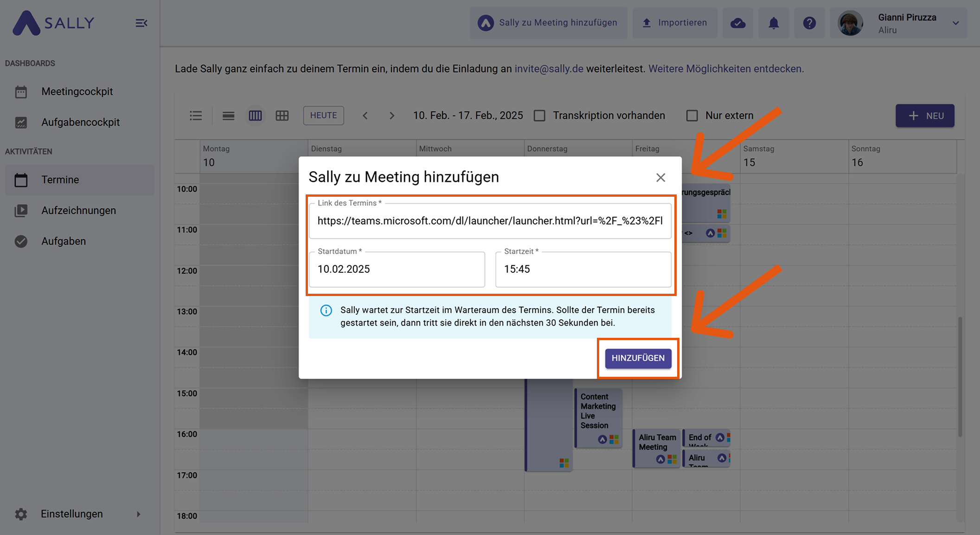This screenshot has width=980, height=535.
Task: Click the Importieren button
Action: click(x=674, y=23)
